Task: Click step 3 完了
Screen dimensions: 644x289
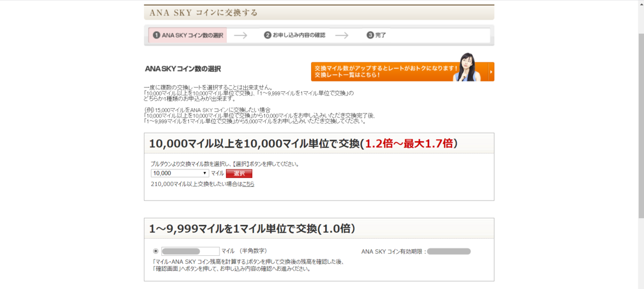Action: (x=376, y=35)
